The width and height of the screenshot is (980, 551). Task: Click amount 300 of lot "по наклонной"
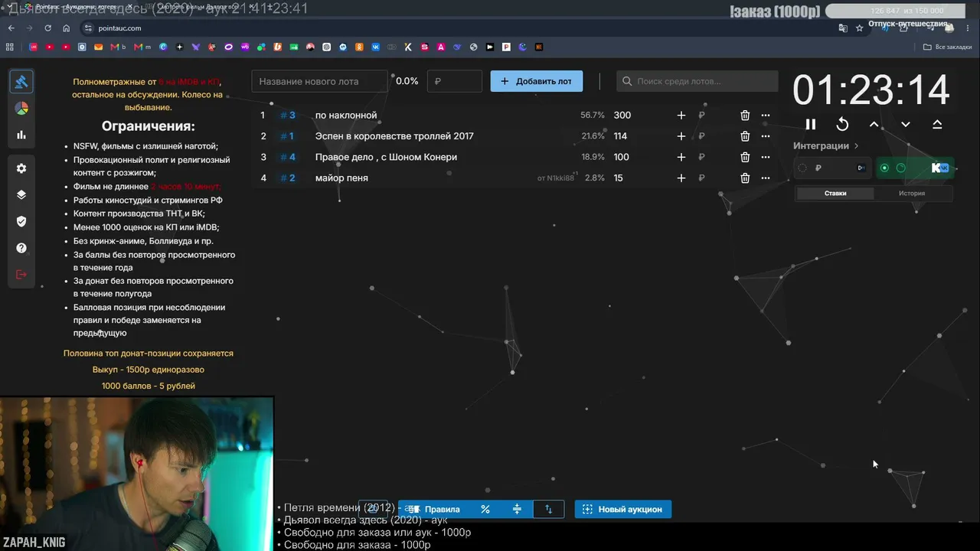click(x=622, y=116)
